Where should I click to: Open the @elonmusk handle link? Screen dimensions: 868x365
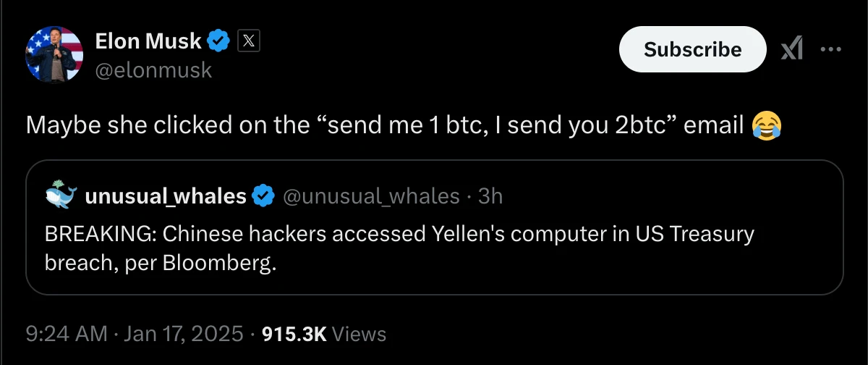pyautogui.click(x=153, y=70)
